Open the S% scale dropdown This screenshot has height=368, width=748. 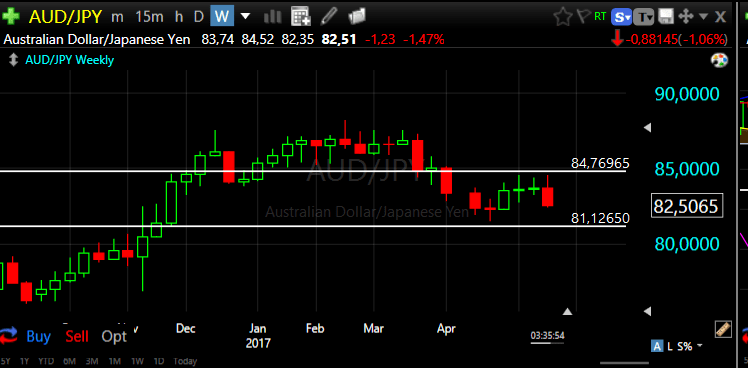(x=689, y=347)
